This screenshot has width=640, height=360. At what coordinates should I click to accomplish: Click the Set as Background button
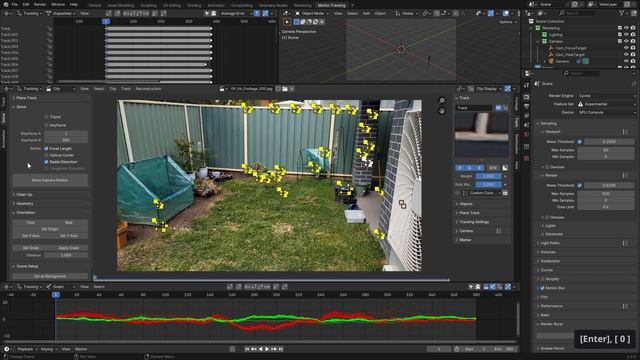(50, 276)
